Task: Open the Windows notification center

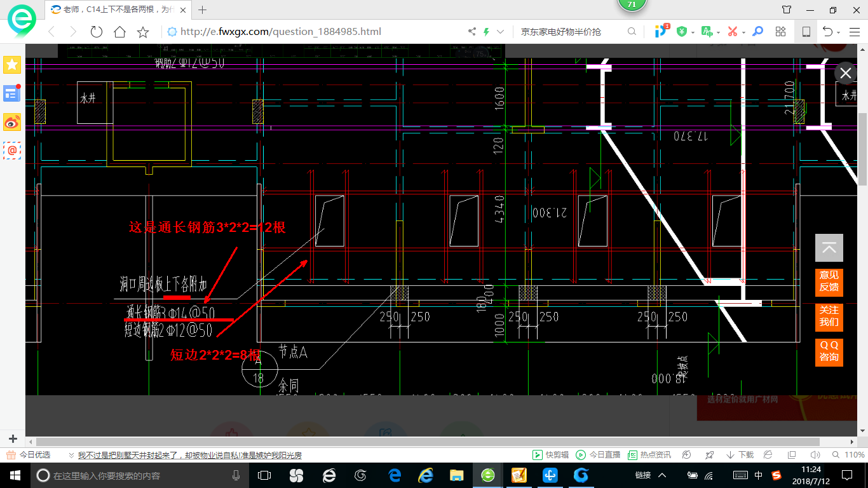Action: 847,475
